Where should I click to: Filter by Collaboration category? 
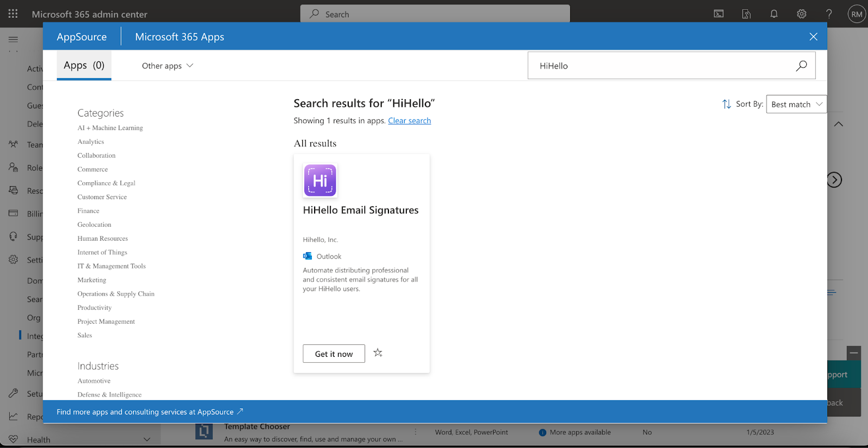97,156
